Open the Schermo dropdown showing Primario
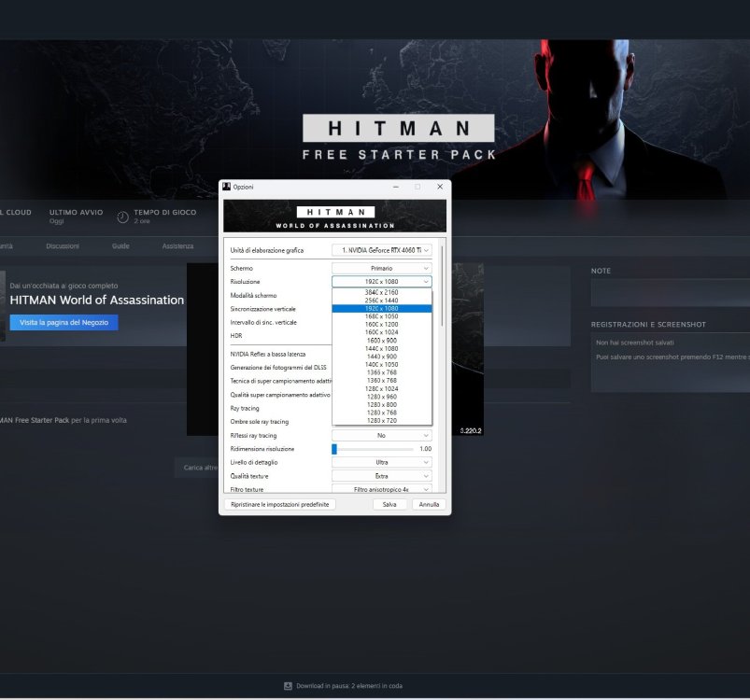The height and width of the screenshot is (700, 750). [382, 268]
